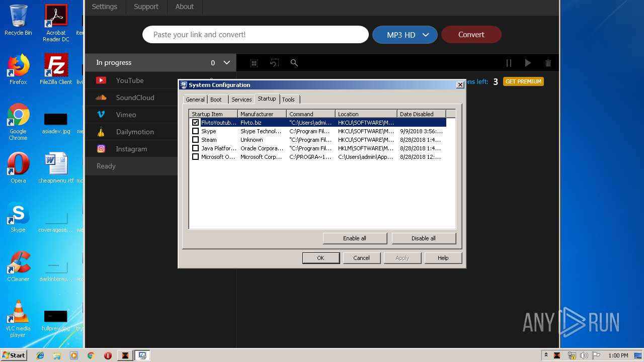The height and width of the screenshot is (362, 644).
Task: Sort by Location column header
Action: (x=366, y=114)
